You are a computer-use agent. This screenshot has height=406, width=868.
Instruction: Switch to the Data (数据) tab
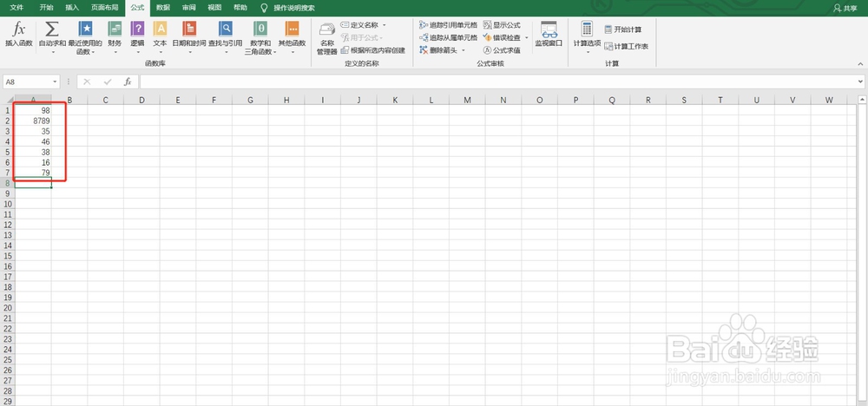click(x=163, y=8)
